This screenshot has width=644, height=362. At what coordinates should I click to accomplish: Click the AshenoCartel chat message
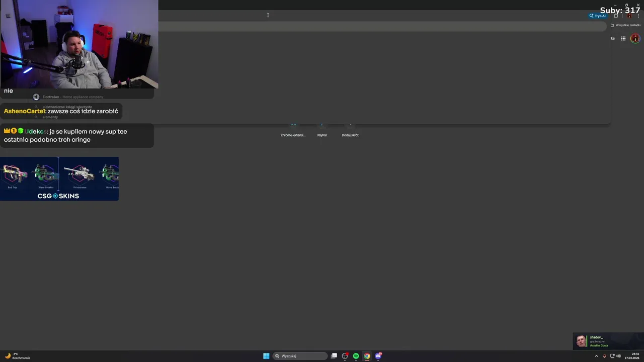61,111
